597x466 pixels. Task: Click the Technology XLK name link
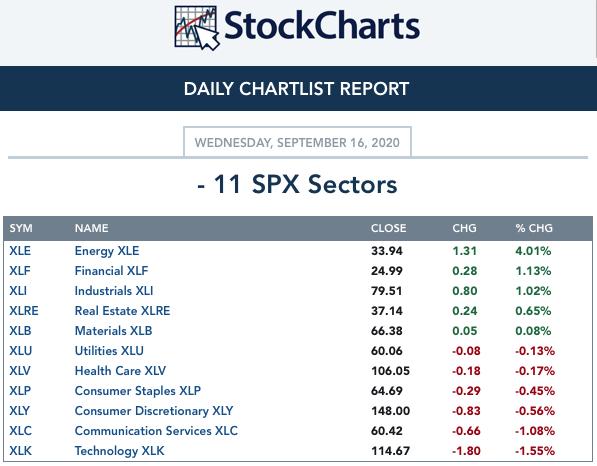tap(119, 451)
